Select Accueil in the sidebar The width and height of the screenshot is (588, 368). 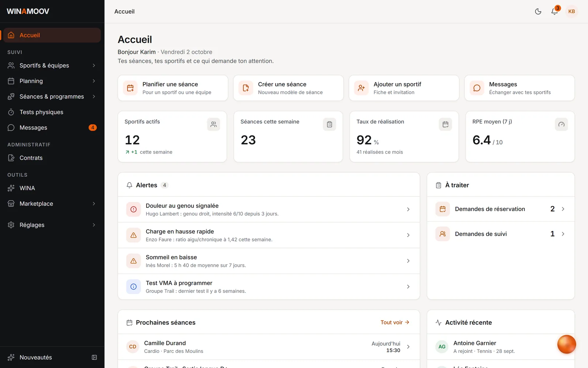tap(52, 35)
